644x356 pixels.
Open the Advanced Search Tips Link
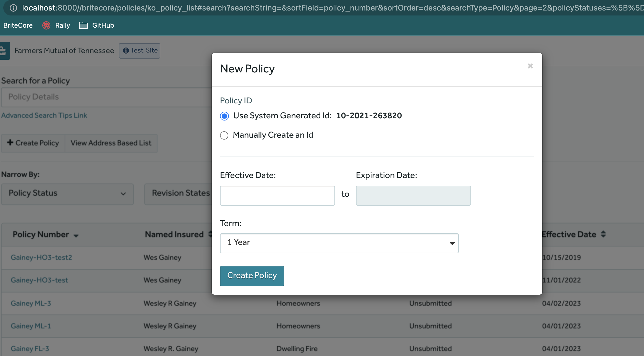pyautogui.click(x=44, y=115)
